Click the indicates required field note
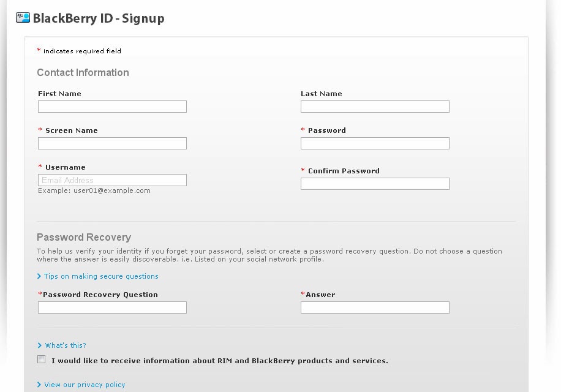 click(82, 51)
